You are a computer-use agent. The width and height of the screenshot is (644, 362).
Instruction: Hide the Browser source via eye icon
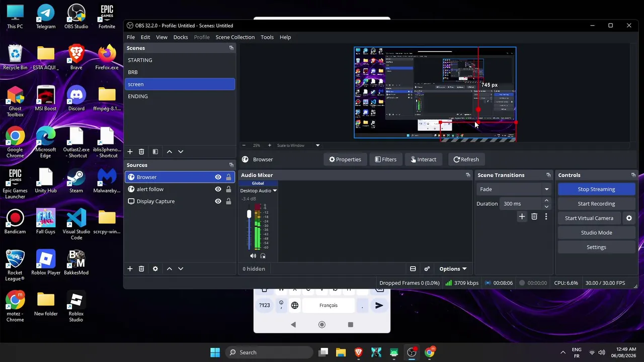tap(218, 177)
